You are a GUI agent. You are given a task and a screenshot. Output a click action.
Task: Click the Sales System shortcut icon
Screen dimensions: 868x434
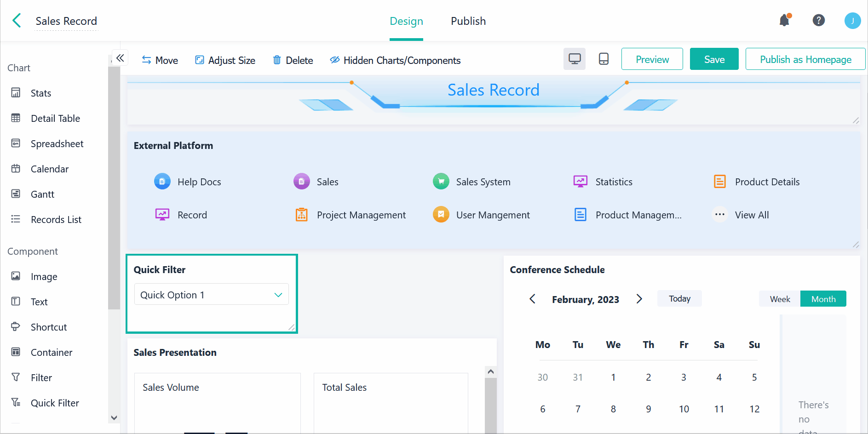[441, 182]
